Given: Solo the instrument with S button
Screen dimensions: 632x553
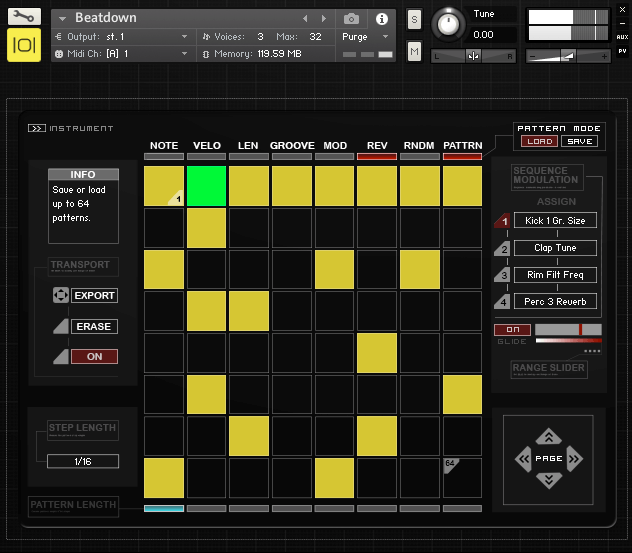Looking at the screenshot, I should click(414, 21).
